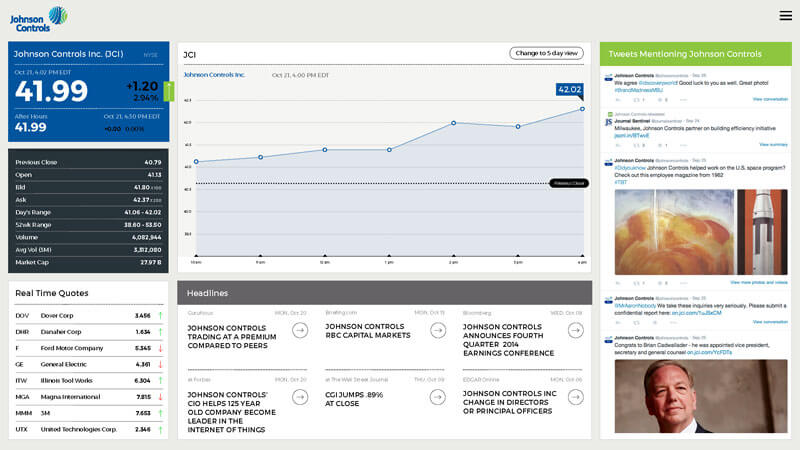The width and height of the screenshot is (800, 450).
Task: Click Johnson Controls Trading at a Premium headline
Action: [x=232, y=337]
